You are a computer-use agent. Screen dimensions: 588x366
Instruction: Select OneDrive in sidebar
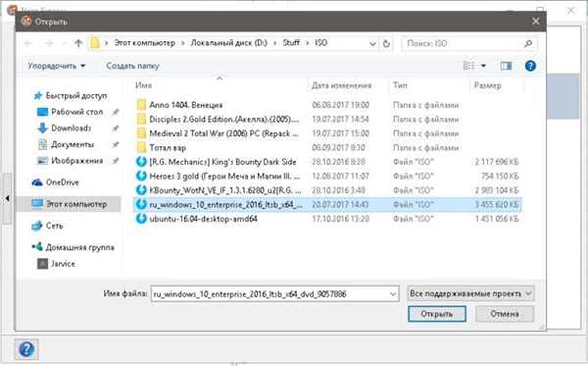[63, 183]
